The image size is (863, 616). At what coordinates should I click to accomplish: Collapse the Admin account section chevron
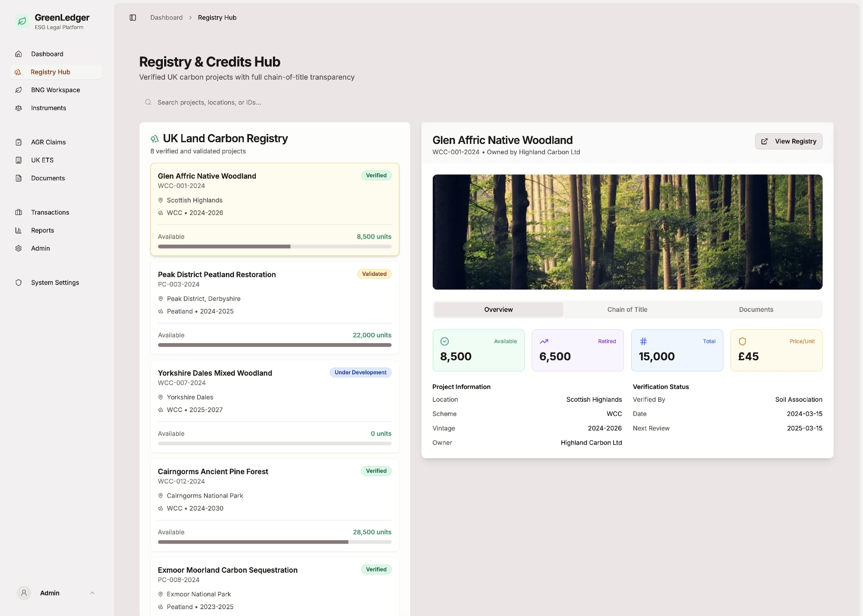click(x=92, y=593)
